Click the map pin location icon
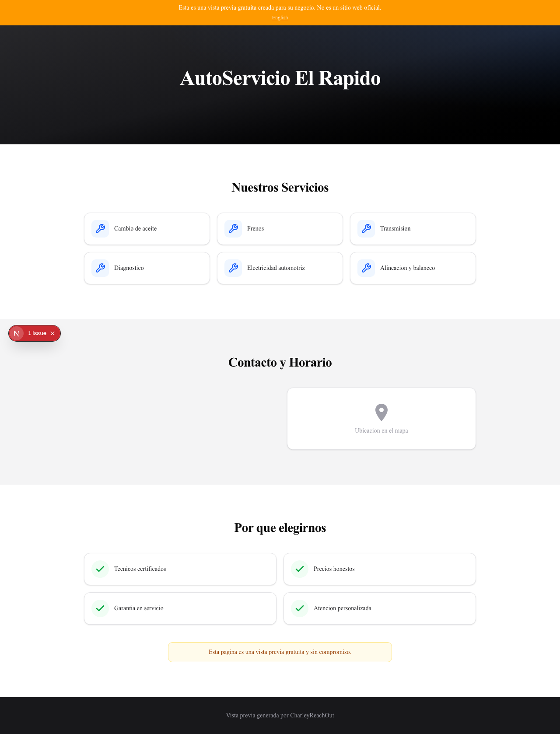This screenshot has width=560, height=734. pos(381,412)
